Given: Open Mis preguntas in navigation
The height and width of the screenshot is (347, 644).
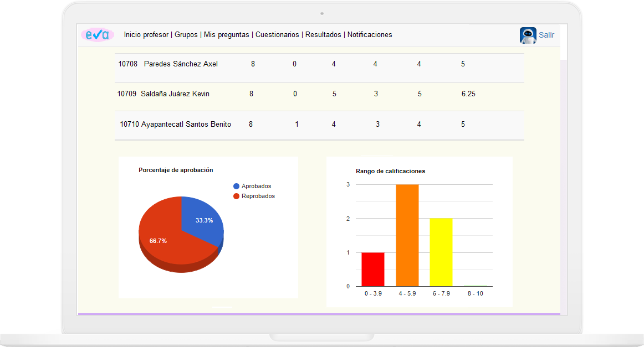Looking at the screenshot, I should click(x=226, y=35).
